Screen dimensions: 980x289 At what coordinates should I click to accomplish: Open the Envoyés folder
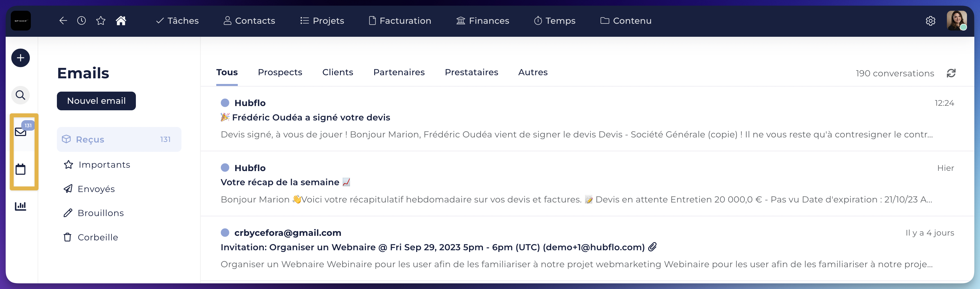pos(89,189)
